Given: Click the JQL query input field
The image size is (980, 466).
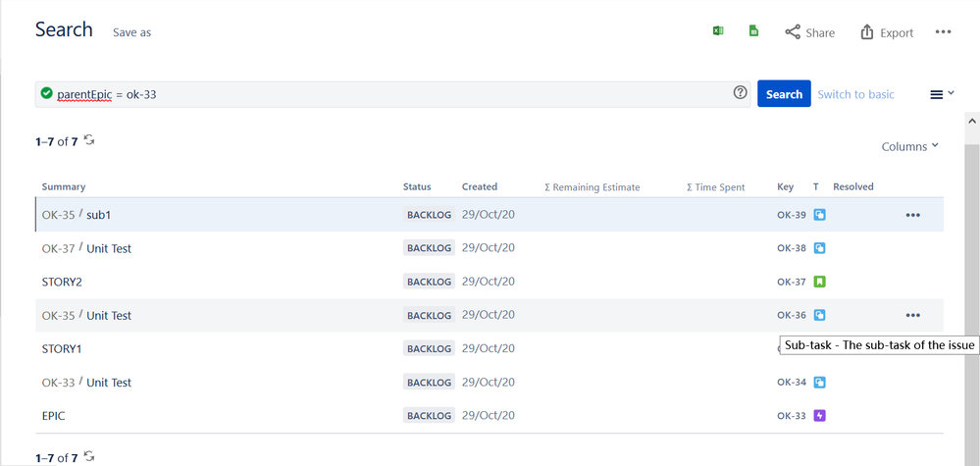Looking at the screenshot, I should click(392, 94).
